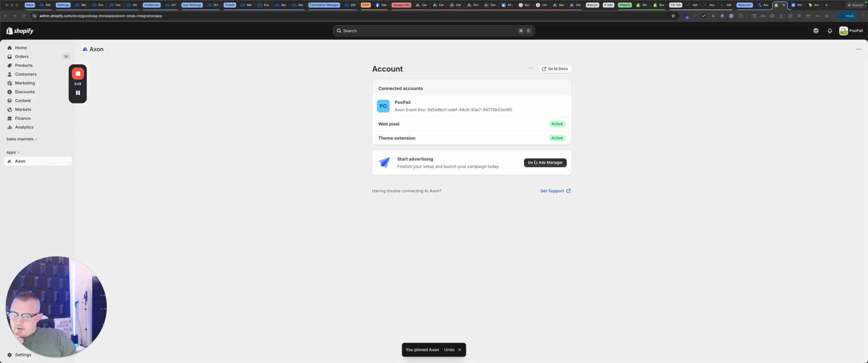Click the AppLovin tab group label
The height and width of the screenshot is (363, 868).
coord(744,5)
